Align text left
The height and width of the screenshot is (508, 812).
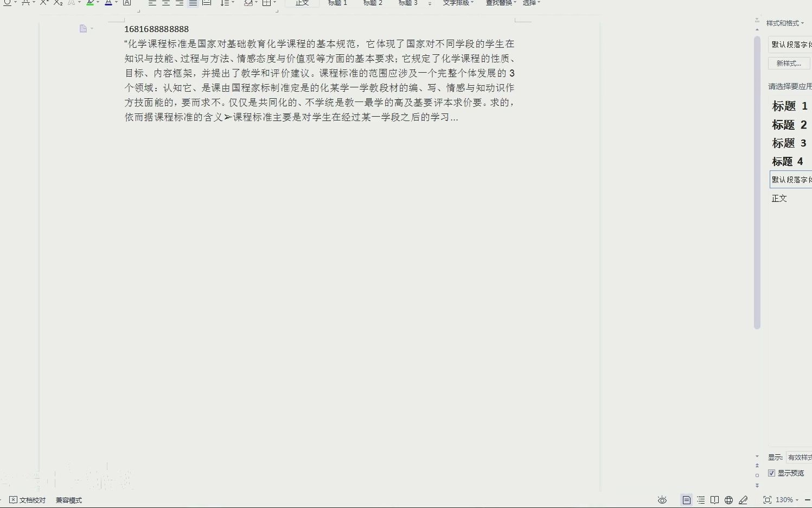point(152,2)
